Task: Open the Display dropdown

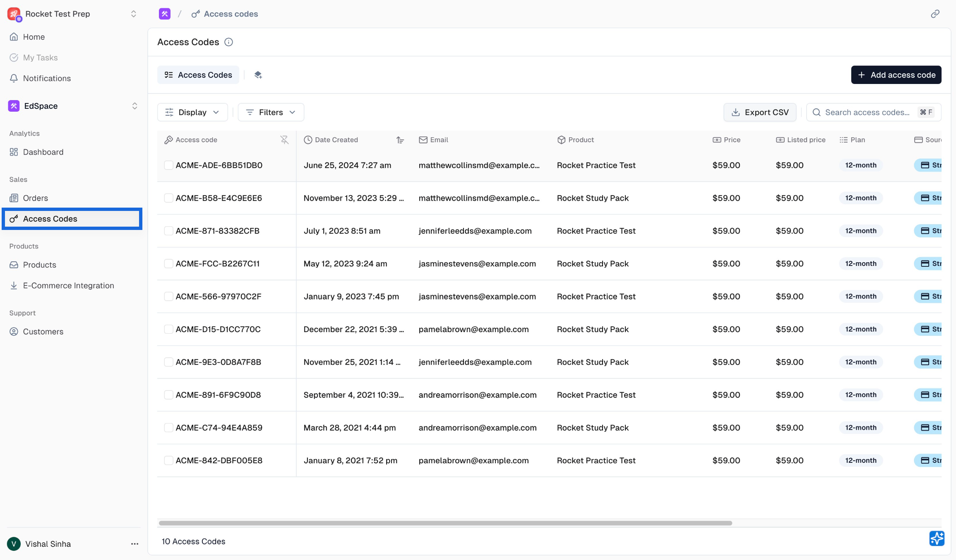Action: pos(192,112)
